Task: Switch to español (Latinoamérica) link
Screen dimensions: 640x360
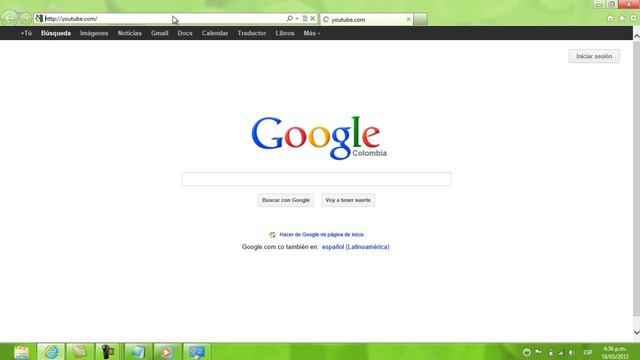Action: 356,247
